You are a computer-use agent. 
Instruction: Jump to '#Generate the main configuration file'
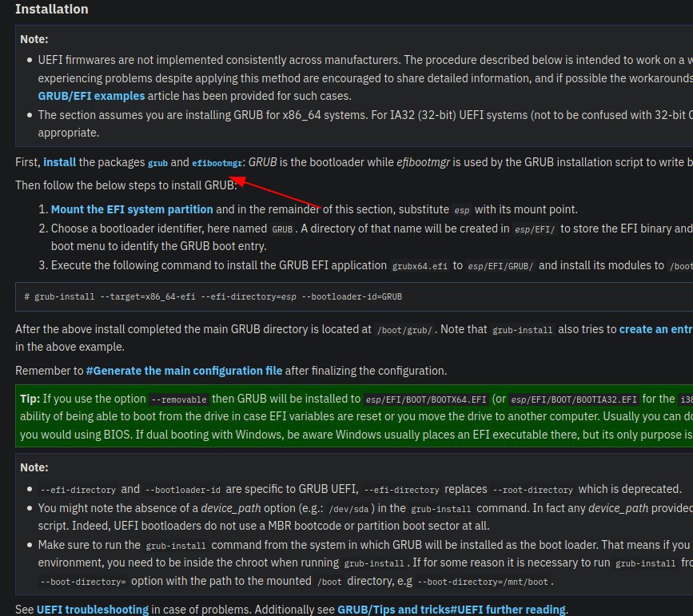pyautogui.click(x=184, y=371)
